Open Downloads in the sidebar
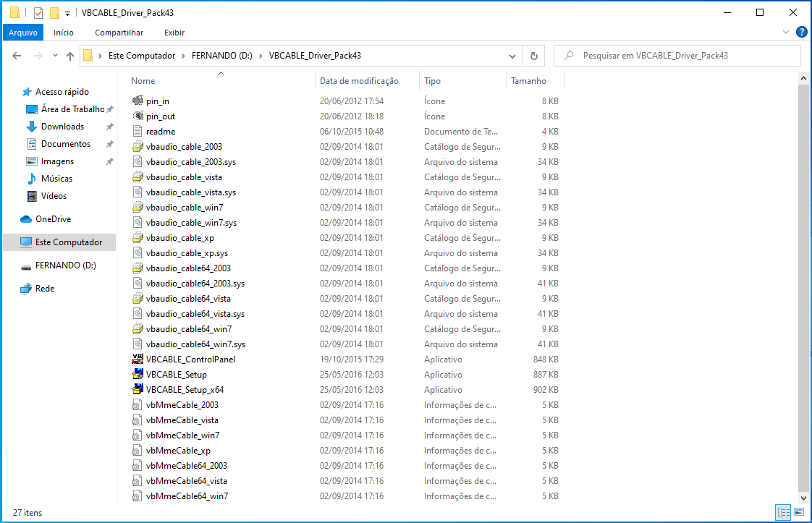812x523 pixels. tap(62, 127)
